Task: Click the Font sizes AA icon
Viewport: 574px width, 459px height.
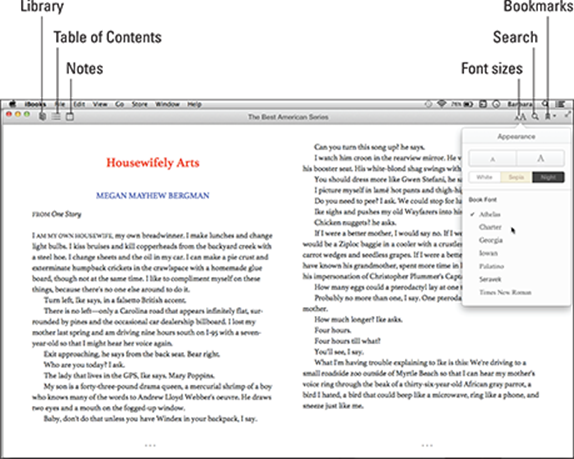Action: (x=520, y=117)
